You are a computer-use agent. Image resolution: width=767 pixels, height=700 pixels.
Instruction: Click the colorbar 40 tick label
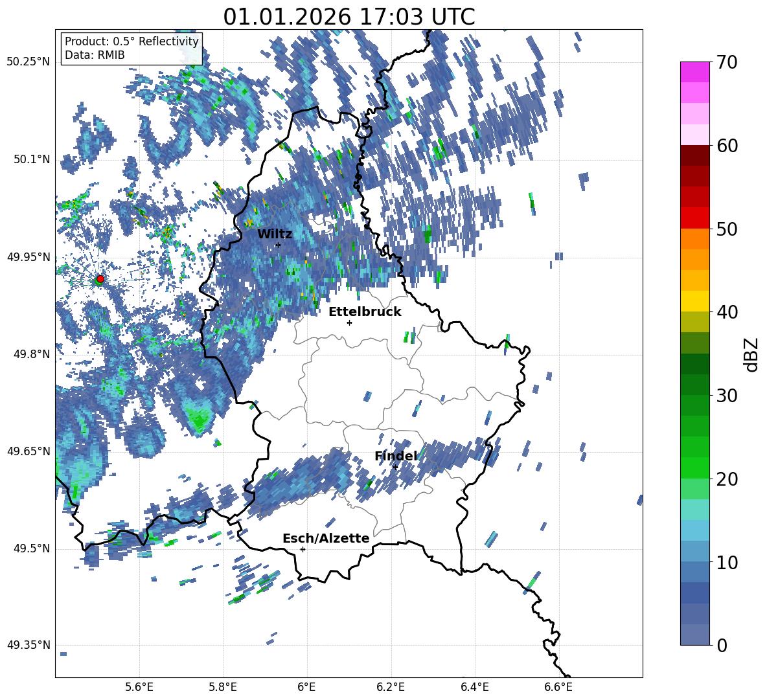(x=727, y=312)
